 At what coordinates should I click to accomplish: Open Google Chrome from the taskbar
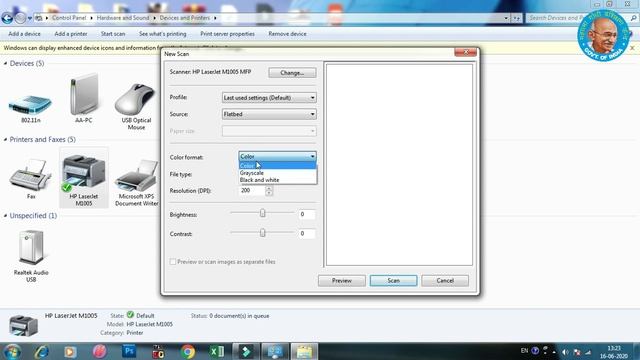click(188, 351)
